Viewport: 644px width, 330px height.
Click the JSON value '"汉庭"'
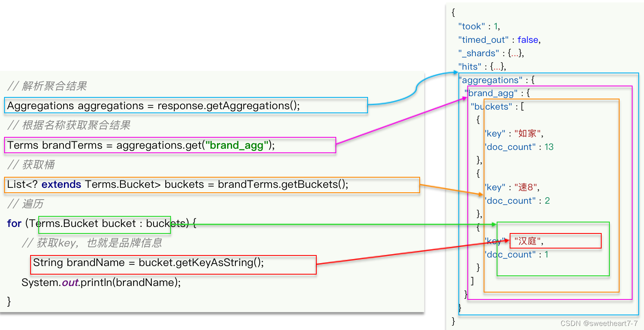528,241
